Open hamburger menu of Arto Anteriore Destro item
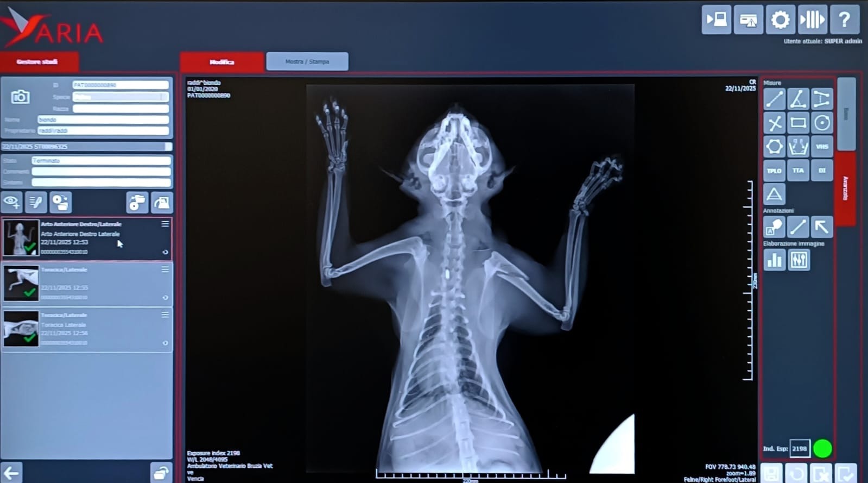The image size is (868, 483). click(165, 224)
